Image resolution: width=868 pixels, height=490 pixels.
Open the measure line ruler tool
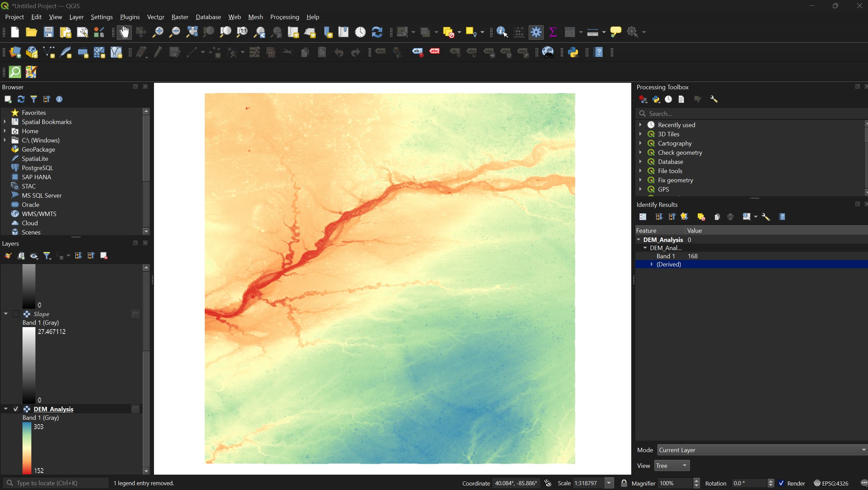(x=593, y=32)
